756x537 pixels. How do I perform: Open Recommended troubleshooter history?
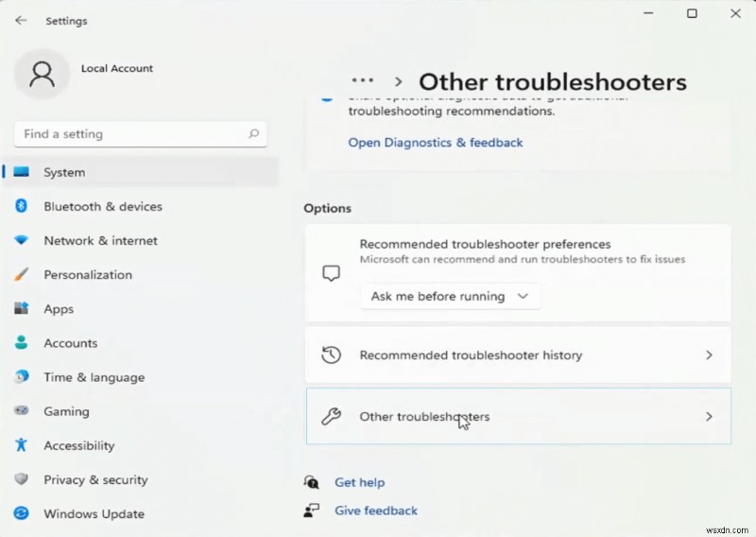pos(518,355)
